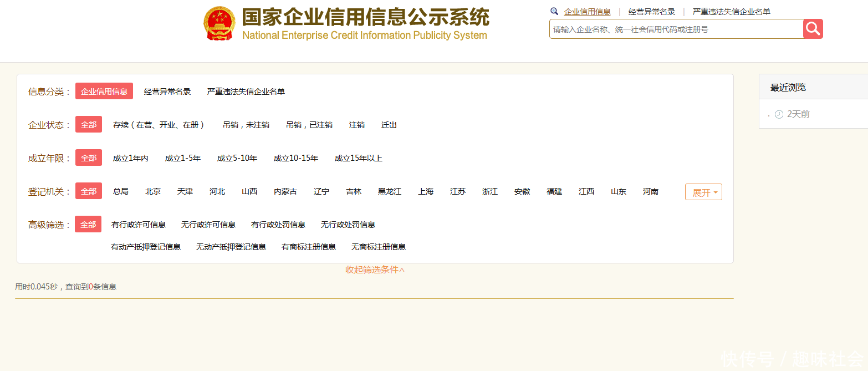Image resolution: width=868 pixels, height=371 pixels.
Task: Click the red magnifier search button
Action: [813, 29]
